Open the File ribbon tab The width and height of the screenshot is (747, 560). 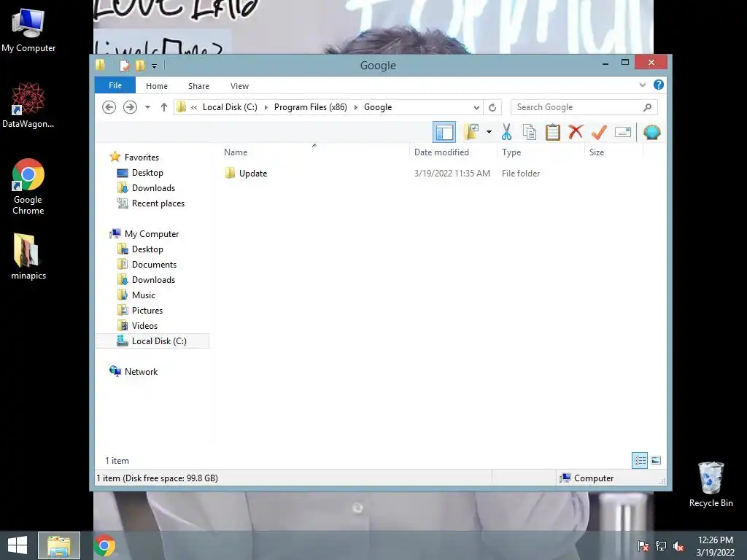pyautogui.click(x=115, y=85)
